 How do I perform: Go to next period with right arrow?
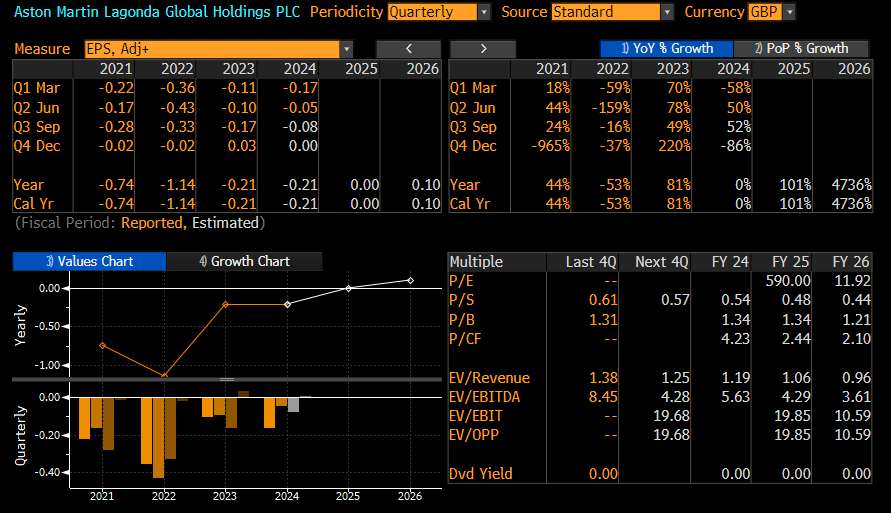(483, 49)
